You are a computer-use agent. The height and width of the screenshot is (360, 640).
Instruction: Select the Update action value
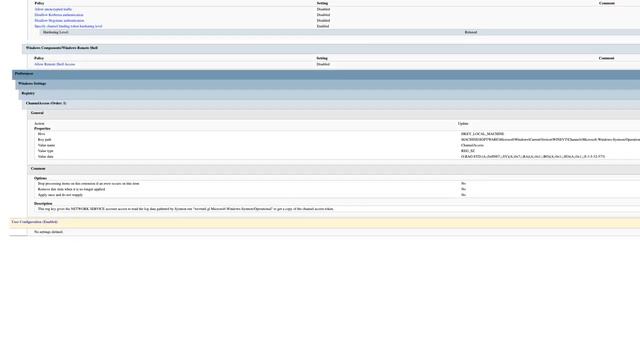pos(463,123)
